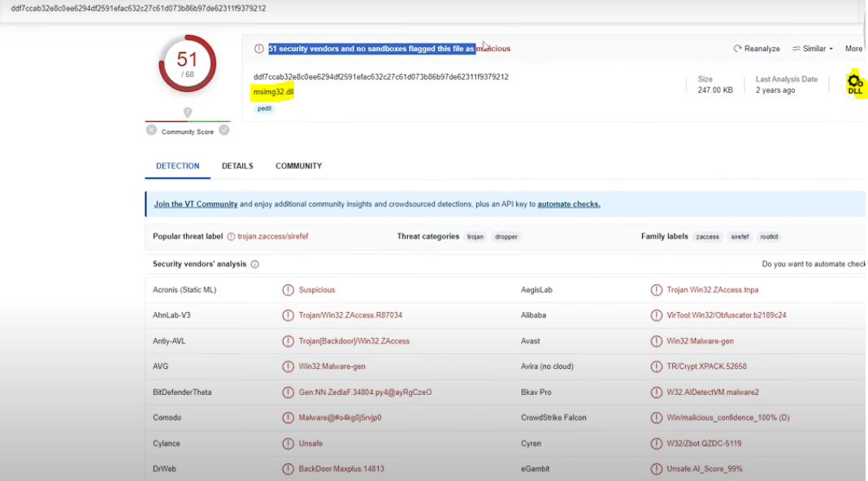Open the COMMUNITY tab

[x=298, y=166]
